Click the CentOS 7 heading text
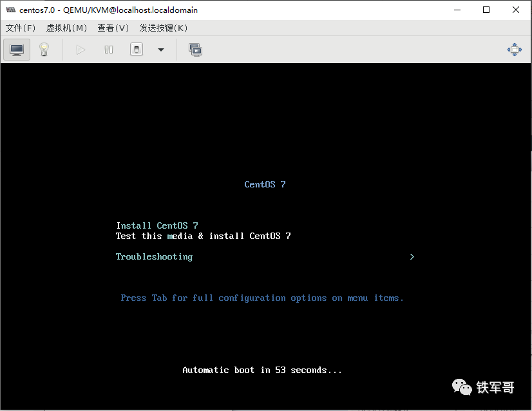Image resolution: width=532 pixels, height=411 pixels. point(265,184)
